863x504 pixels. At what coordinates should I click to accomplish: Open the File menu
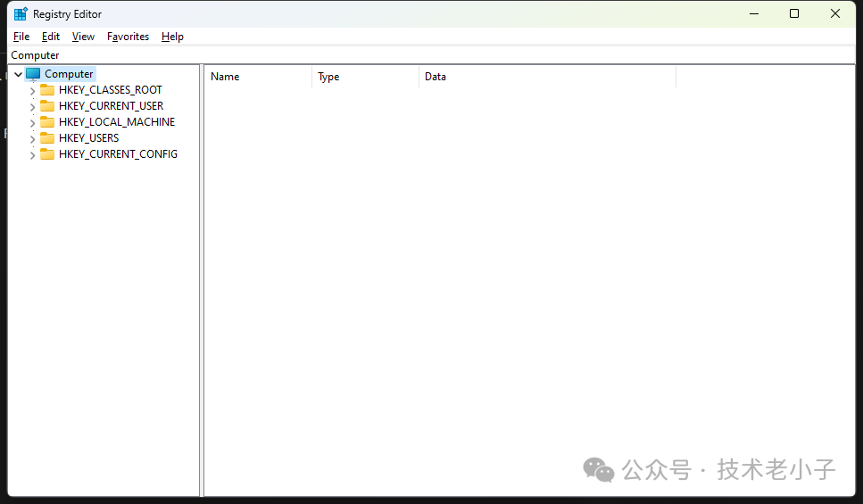click(21, 37)
